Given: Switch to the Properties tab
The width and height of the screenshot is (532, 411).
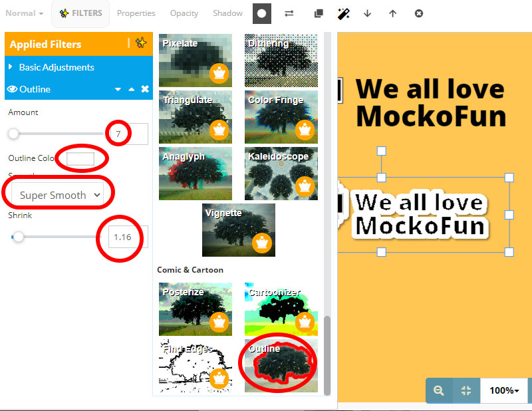Looking at the screenshot, I should 136,13.
